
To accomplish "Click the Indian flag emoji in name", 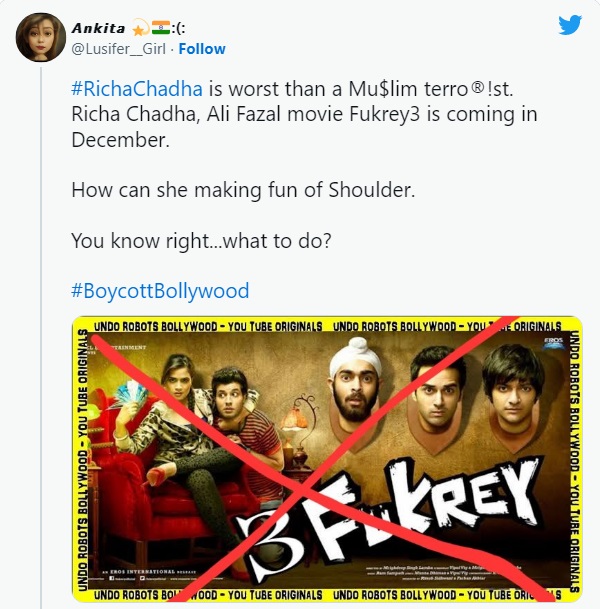I will click(160, 28).
